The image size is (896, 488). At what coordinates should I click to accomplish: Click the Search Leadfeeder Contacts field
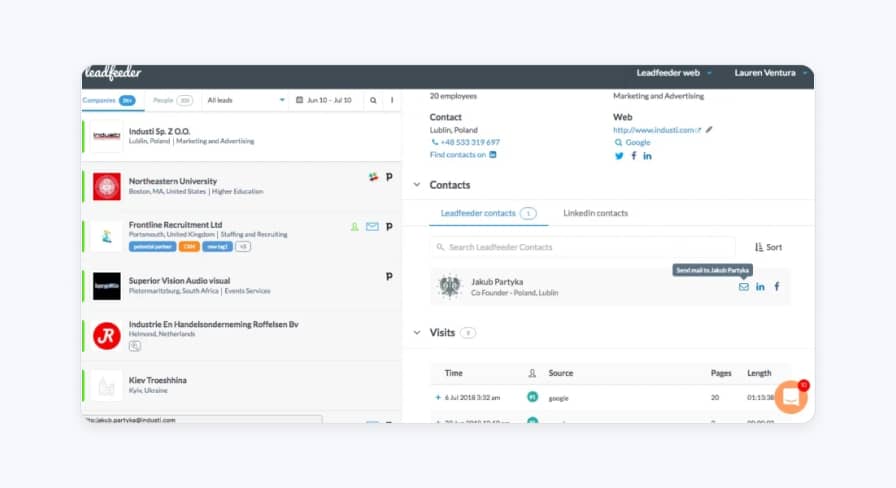(x=583, y=247)
